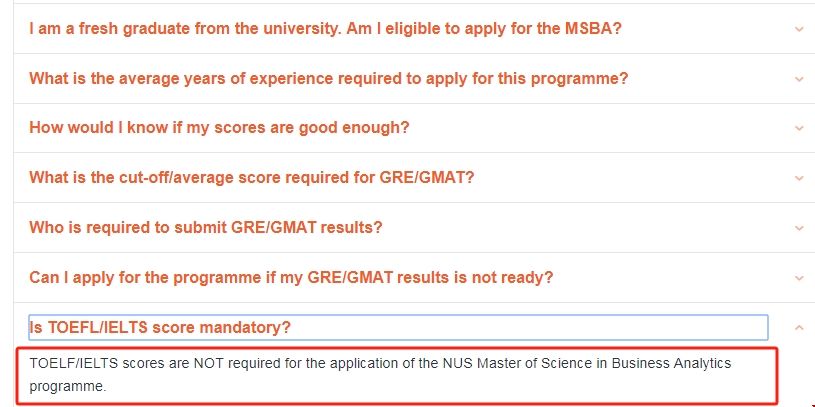Expand the cut-off/average score question arrow
Screen dimensions: 815x407
pos(798,178)
